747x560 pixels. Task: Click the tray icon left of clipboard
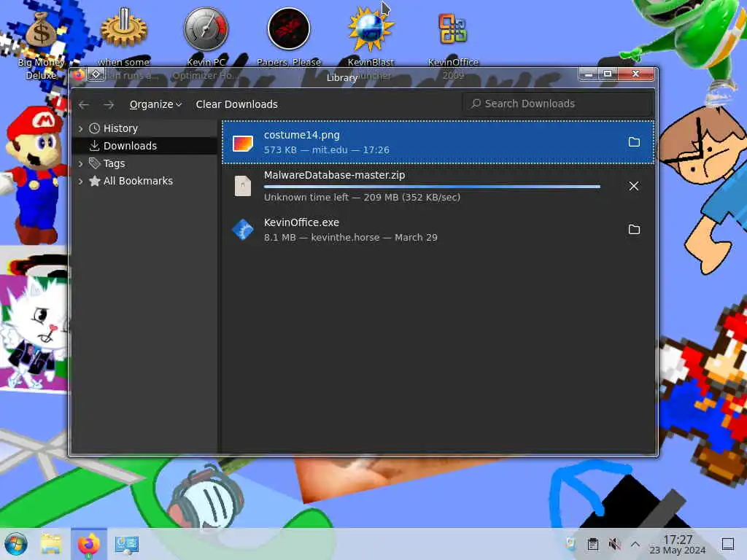tap(570, 544)
